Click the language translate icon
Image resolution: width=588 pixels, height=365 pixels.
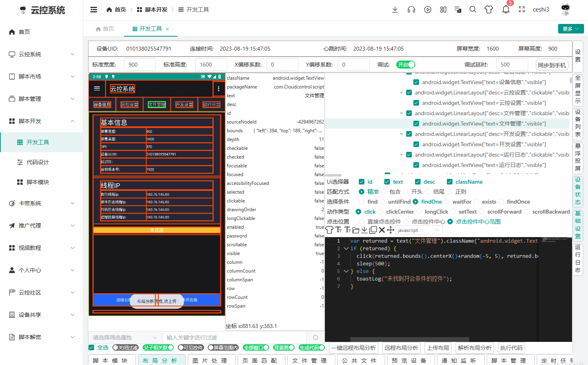[x=458, y=10]
